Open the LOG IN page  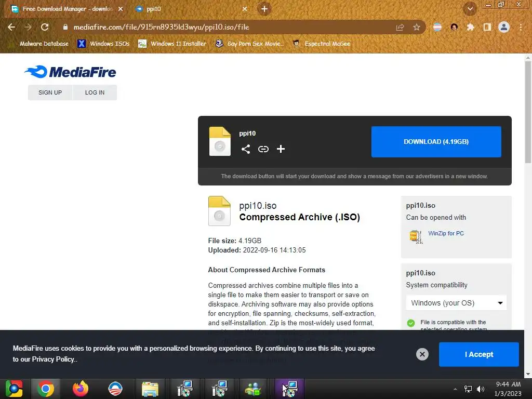pyautogui.click(x=95, y=92)
